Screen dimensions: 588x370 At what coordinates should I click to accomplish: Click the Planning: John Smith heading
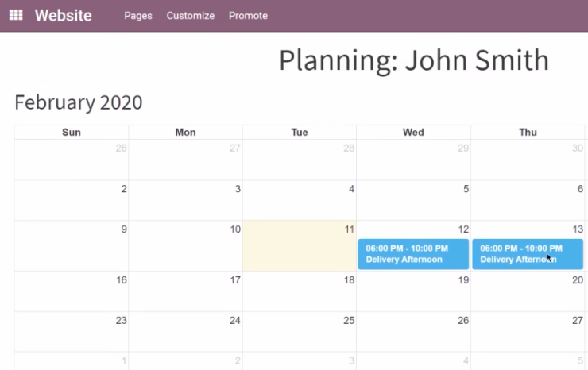413,60
